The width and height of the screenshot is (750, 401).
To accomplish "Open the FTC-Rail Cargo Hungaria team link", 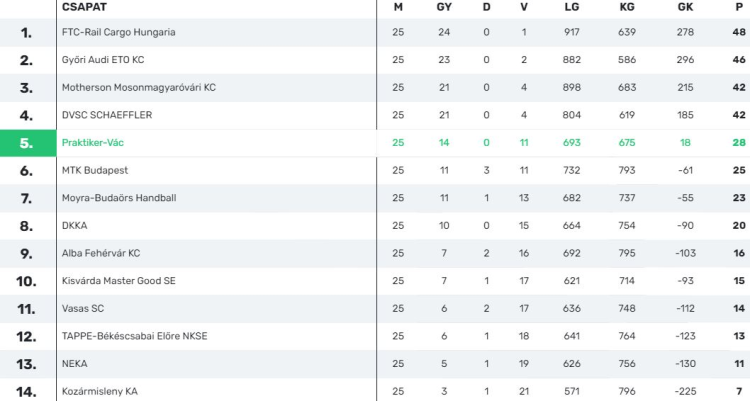I will [118, 32].
